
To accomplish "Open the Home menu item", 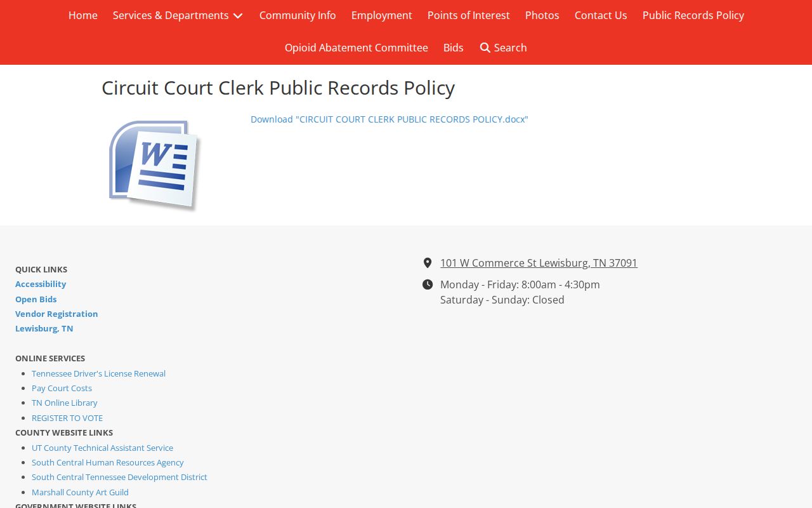I will (x=83, y=15).
